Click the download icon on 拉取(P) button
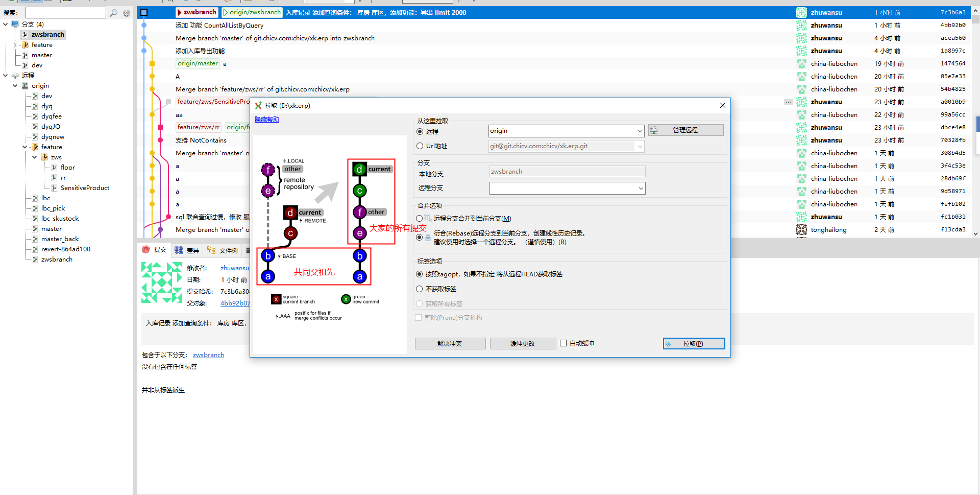 669,343
